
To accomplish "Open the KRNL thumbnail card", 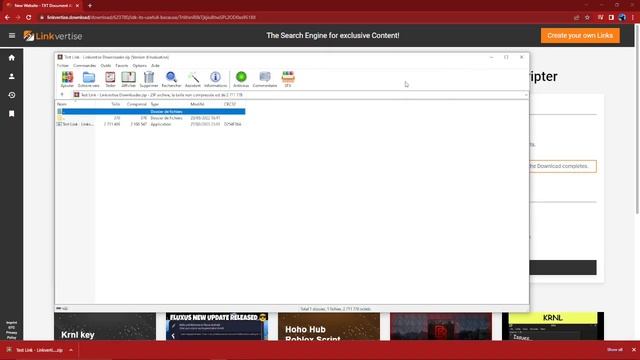I will (x=553, y=327).
